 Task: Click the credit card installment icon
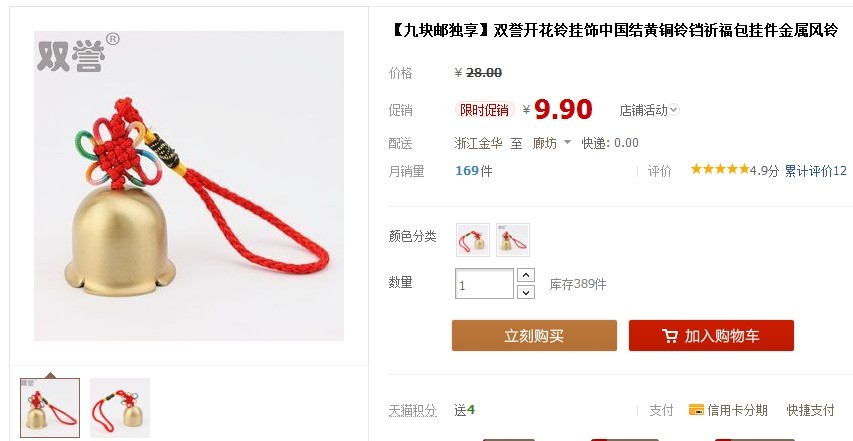pyautogui.click(x=696, y=409)
